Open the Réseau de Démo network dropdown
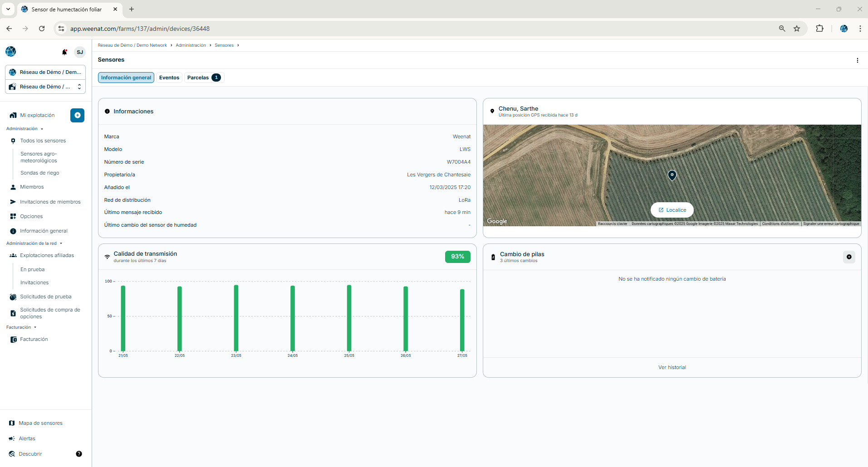 pos(45,72)
